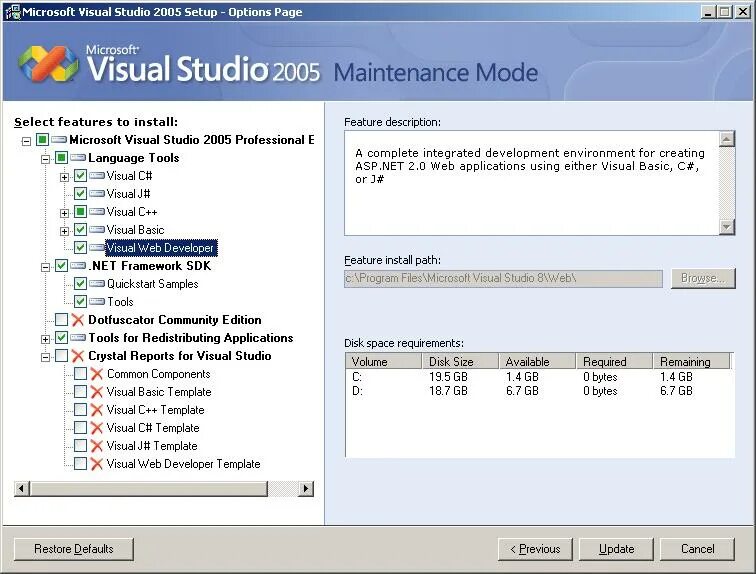
Task: Select volume D: row in disk space list
Action: tap(540, 391)
